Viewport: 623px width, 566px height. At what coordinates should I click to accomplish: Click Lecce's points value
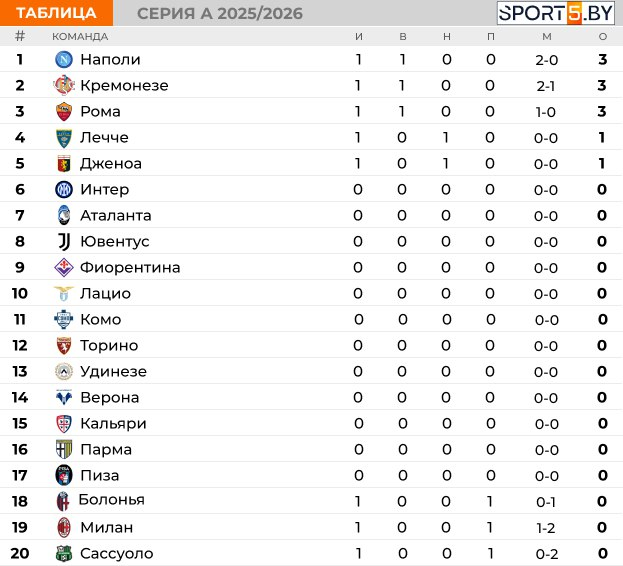pyautogui.click(x=602, y=137)
